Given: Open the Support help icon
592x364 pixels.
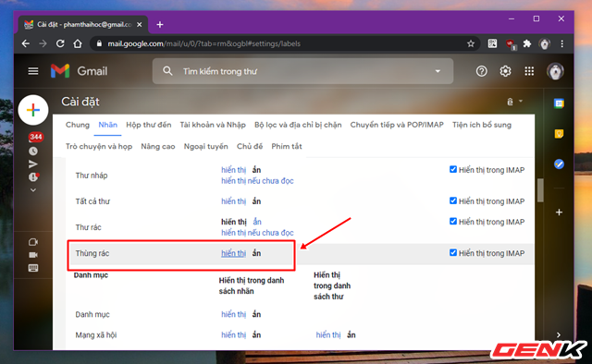Looking at the screenshot, I should point(481,71).
